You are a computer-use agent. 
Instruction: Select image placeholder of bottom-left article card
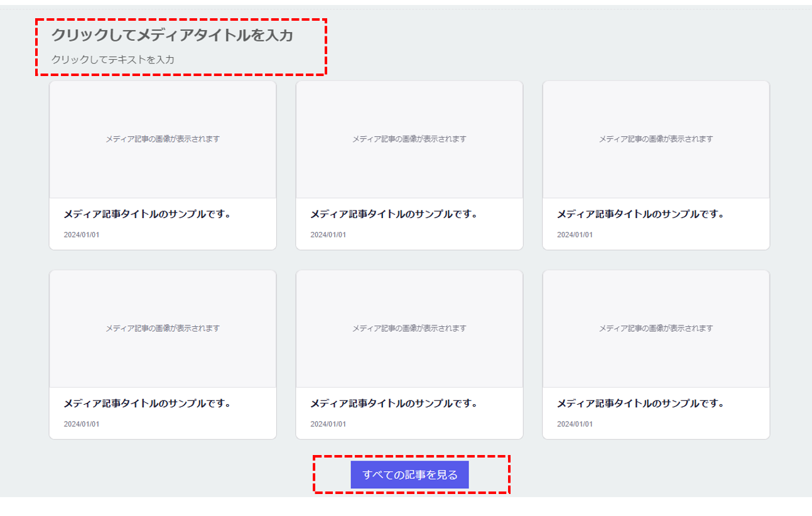click(x=163, y=328)
